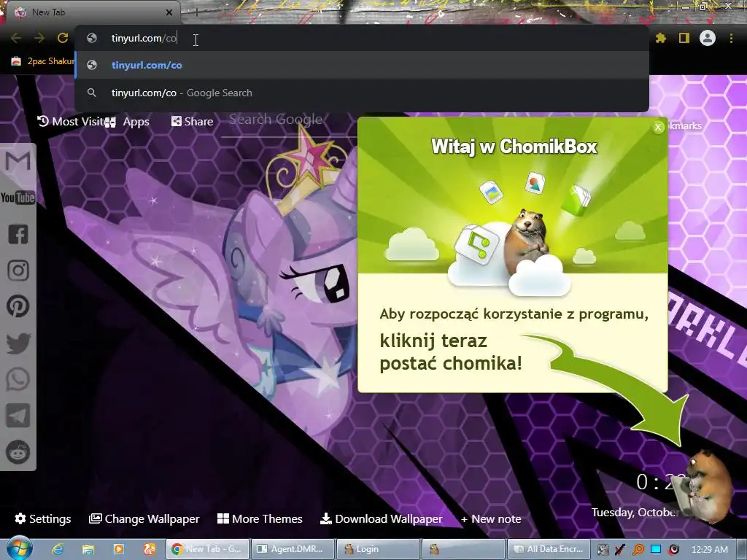Open the WhatsApp sidebar shortcut

(x=18, y=379)
